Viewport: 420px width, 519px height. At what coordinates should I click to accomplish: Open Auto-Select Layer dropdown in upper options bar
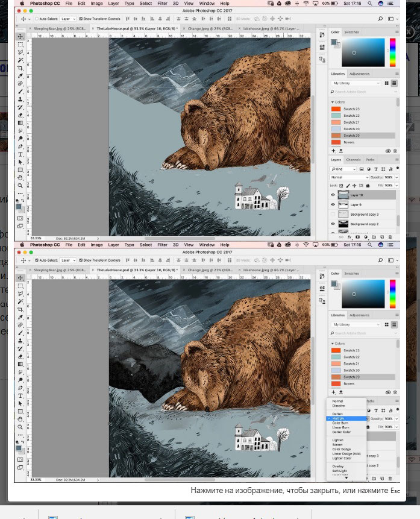click(x=68, y=19)
